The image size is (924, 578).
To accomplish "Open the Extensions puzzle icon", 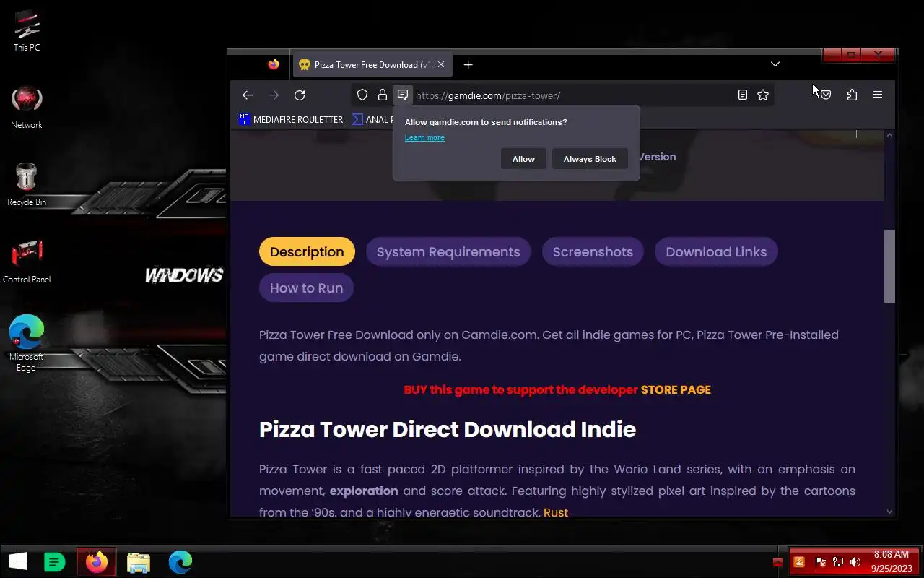I will (x=852, y=95).
